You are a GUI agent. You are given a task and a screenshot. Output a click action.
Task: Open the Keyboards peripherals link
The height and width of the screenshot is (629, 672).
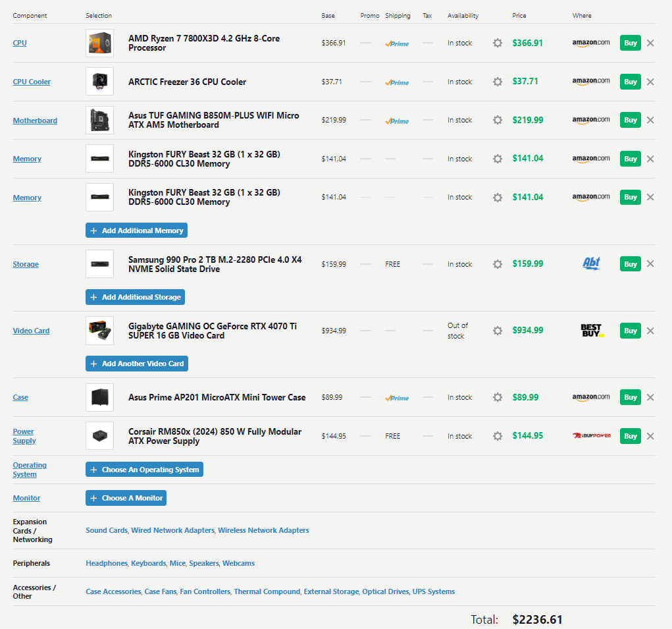148,563
